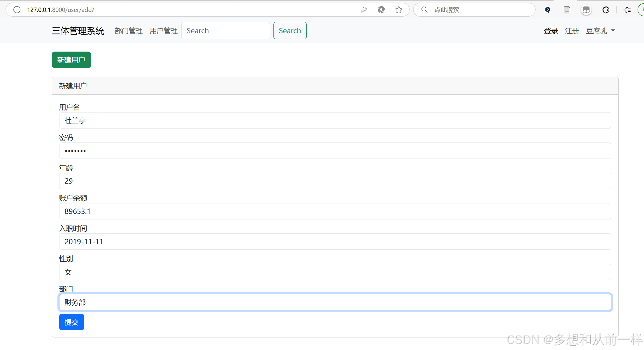The height and width of the screenshot is (350, 644).
Task: Click the Edge logo icon in address bar
Action: 381,10
